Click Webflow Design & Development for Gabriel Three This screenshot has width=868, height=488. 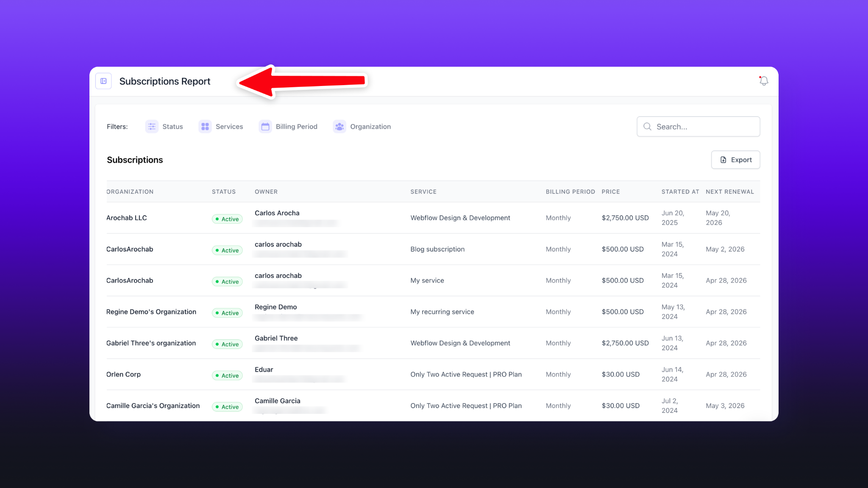[460, 343]
